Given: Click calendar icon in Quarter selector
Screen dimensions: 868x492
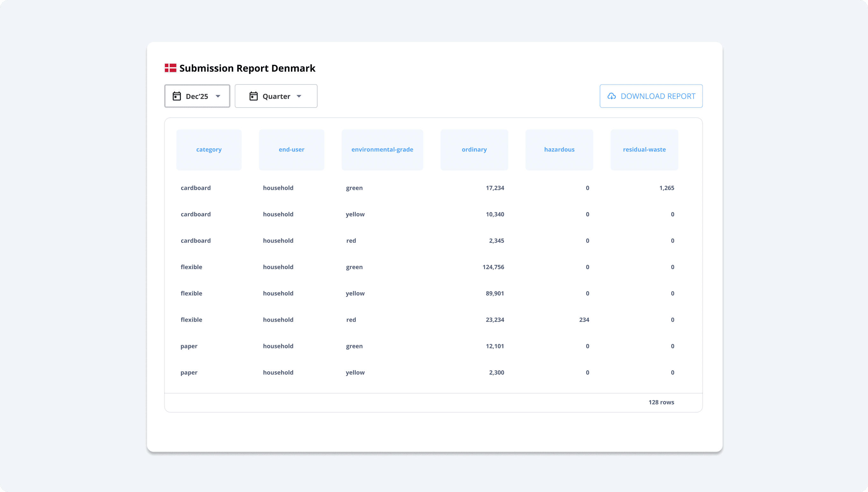Looking at the screenshot, I should (x=253, y=96).
